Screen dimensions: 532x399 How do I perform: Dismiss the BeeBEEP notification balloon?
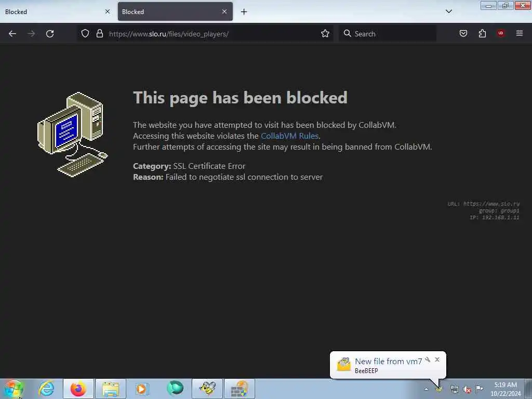coord(437,360)
